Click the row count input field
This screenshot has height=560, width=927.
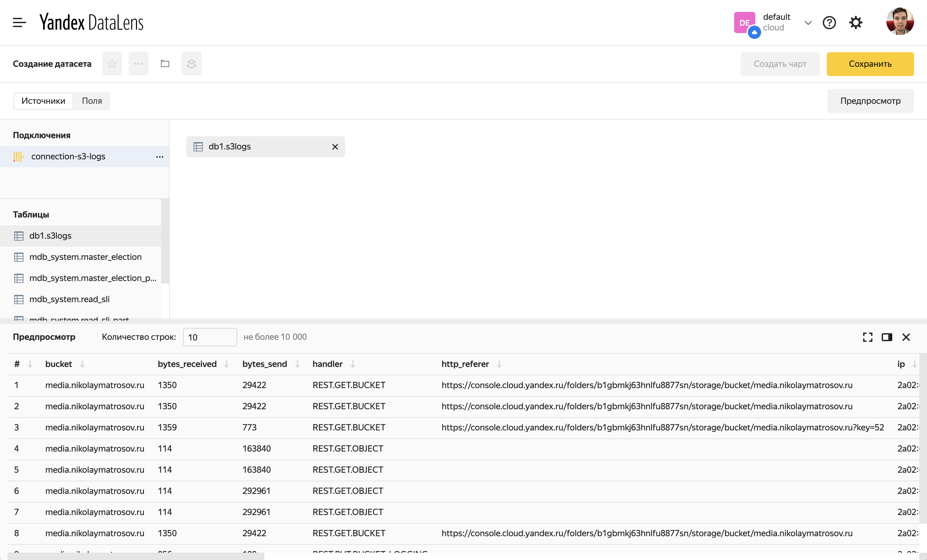pyautogui.click(x=209, y=337)
